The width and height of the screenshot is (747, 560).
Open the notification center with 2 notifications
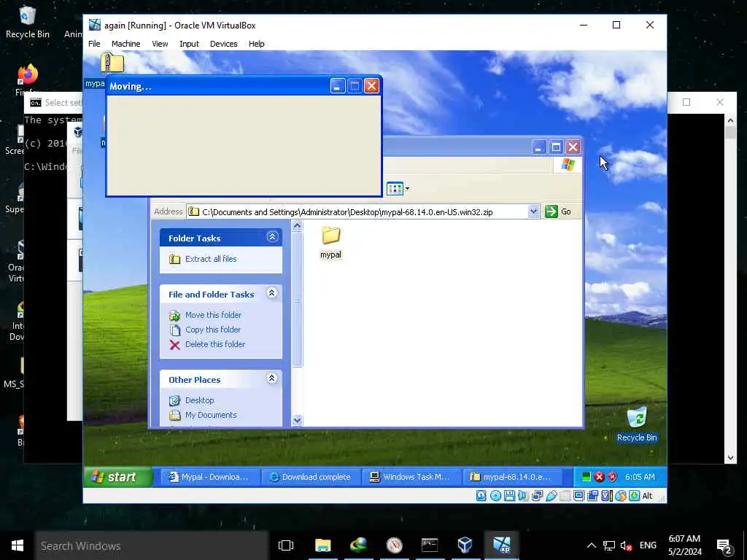pyautogui.click(x=724, y=546)
